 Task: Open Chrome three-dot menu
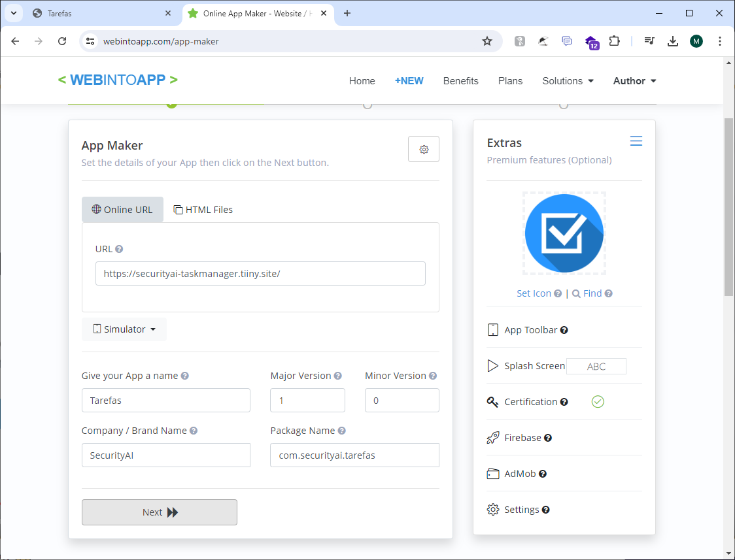click(x=719, y=41)
